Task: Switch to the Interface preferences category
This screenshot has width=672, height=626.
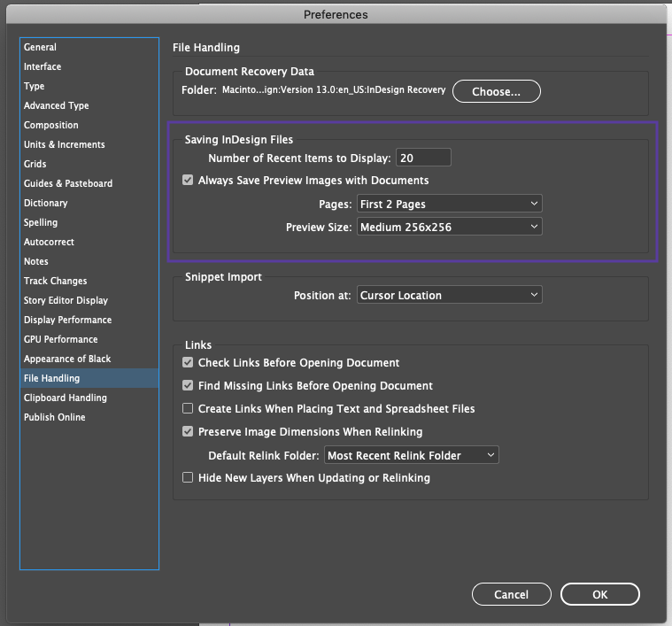Action: (x=42, y=67)
